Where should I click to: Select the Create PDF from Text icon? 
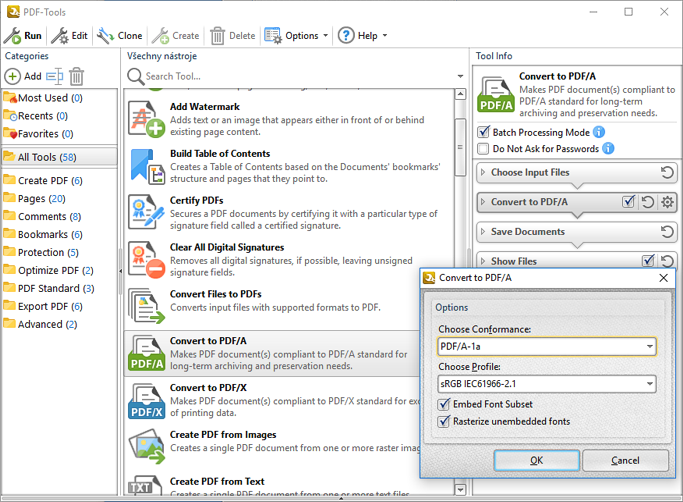pos(145,486)
